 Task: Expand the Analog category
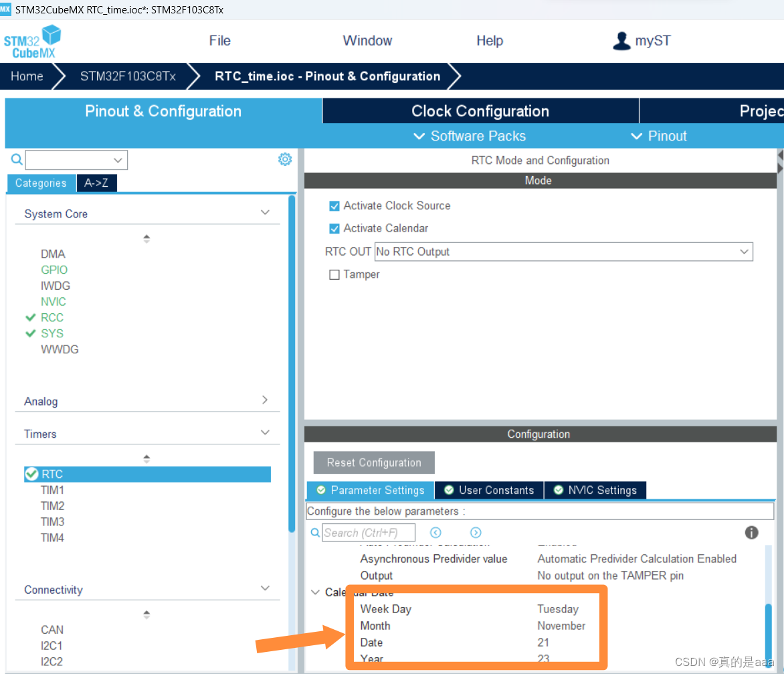[x=265, y=400]
